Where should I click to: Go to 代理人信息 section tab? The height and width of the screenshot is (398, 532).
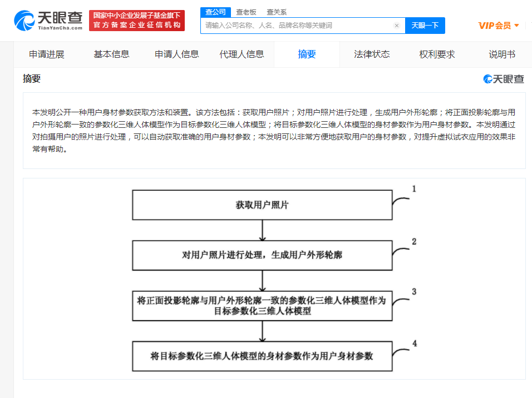tap(242, 54)
